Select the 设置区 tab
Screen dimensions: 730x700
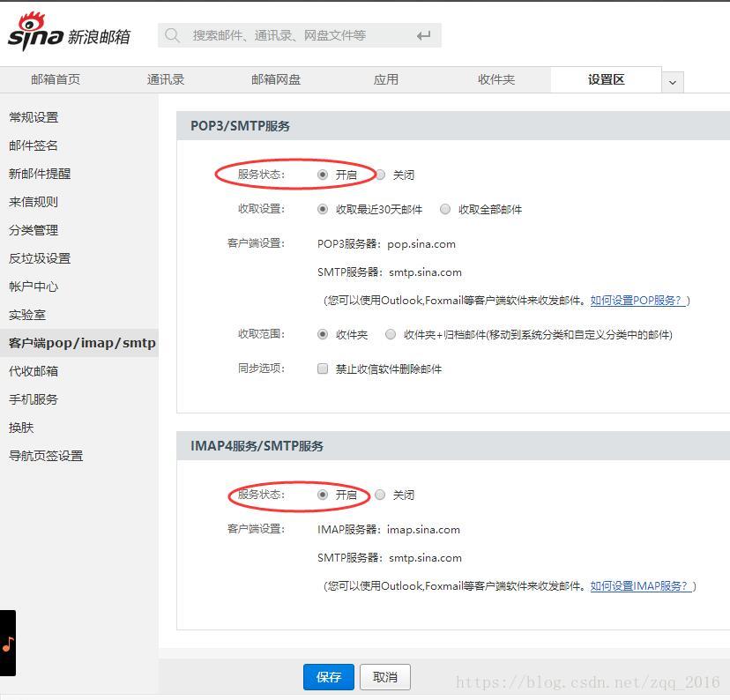pos(607,79)
